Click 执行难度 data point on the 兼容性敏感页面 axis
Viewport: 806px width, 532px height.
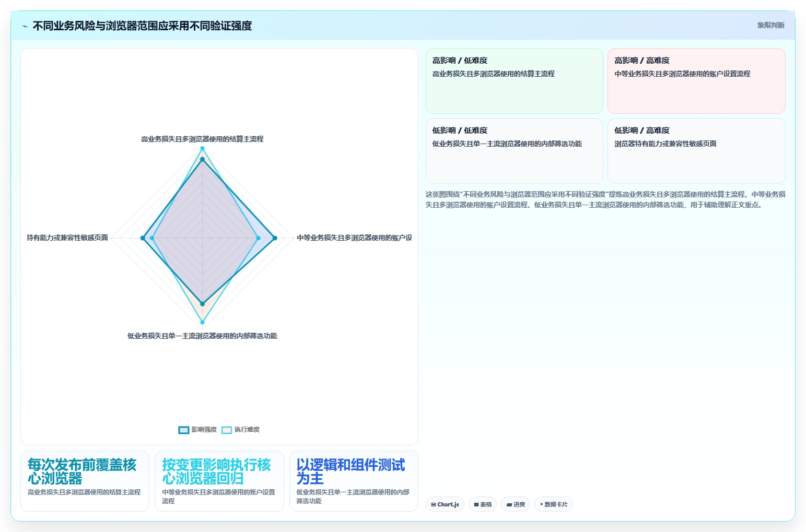coord(152,238)
